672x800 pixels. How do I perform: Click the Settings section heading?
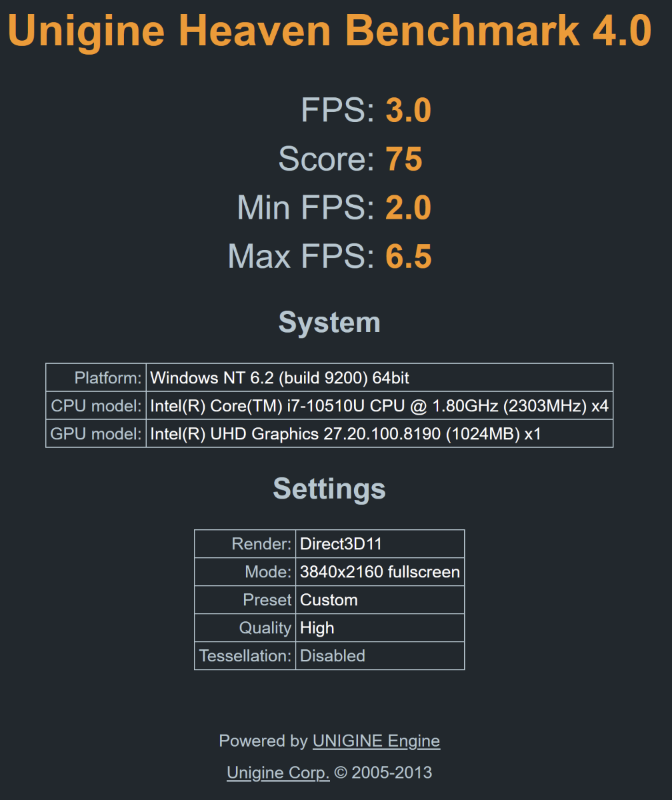[x=329, y=489]
